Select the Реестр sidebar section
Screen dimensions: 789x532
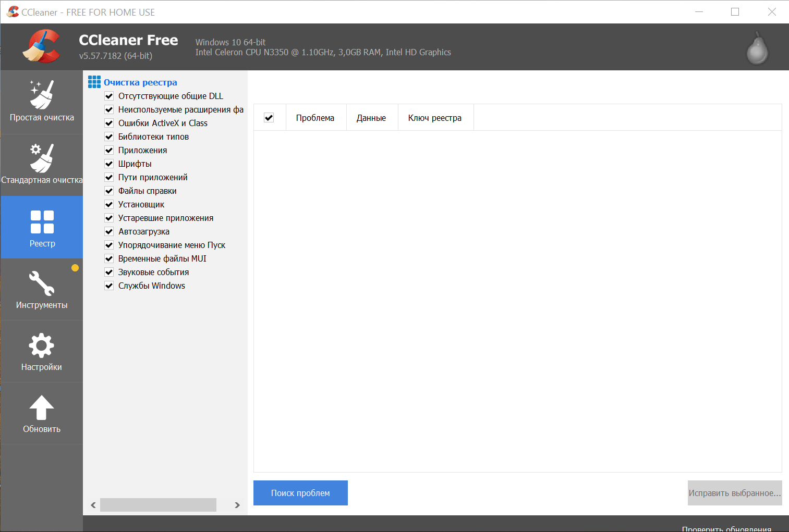click(42, 227)
